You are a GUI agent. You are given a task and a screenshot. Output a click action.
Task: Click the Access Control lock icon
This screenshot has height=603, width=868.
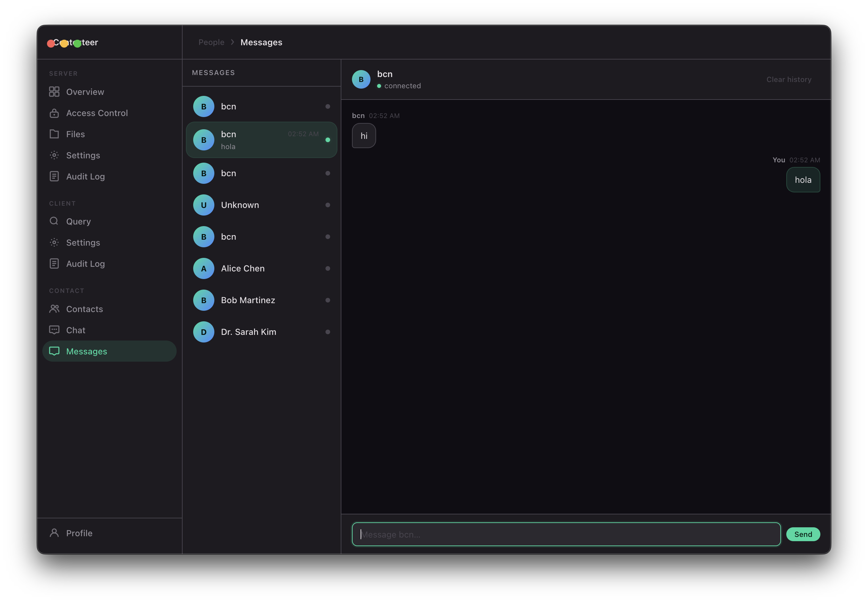click(54, 113)
